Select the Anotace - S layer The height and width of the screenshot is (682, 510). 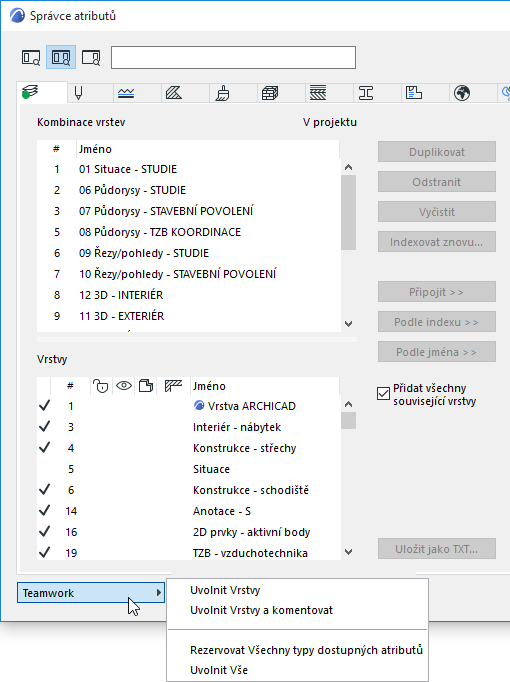click(x=189, y=511)
